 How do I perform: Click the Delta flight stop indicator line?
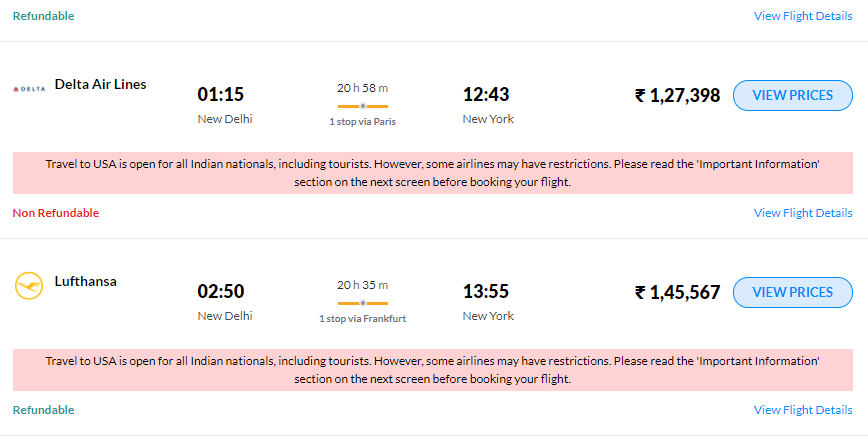pos(363,106)
